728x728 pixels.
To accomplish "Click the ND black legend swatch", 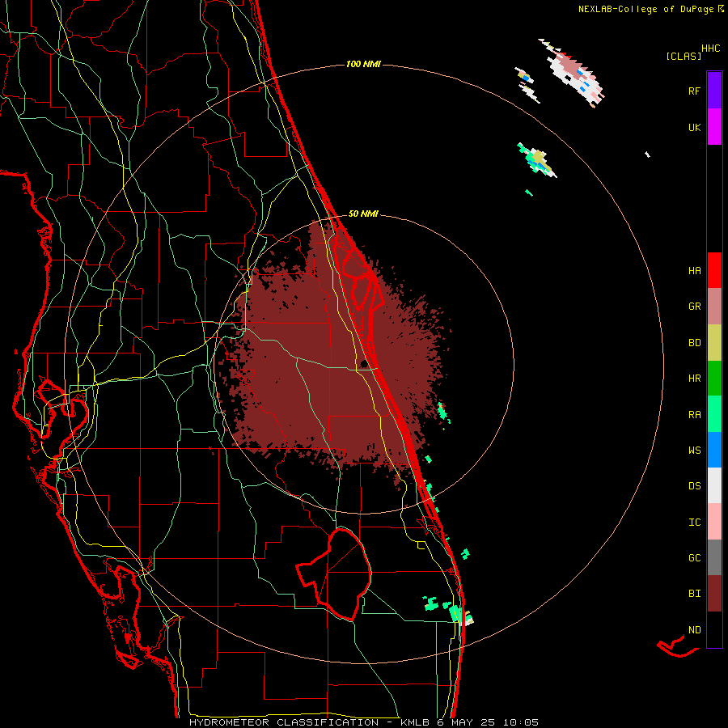I will [714, 629].
